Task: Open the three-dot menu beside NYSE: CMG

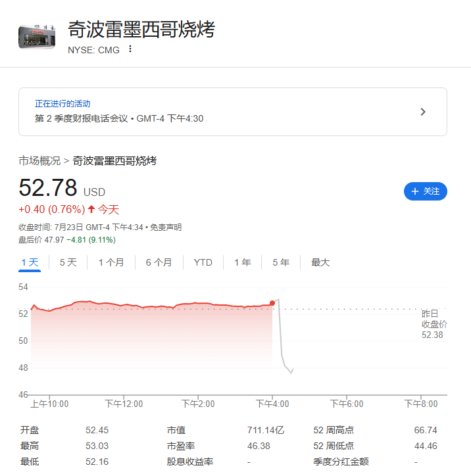Action: [x=130, y=49]
